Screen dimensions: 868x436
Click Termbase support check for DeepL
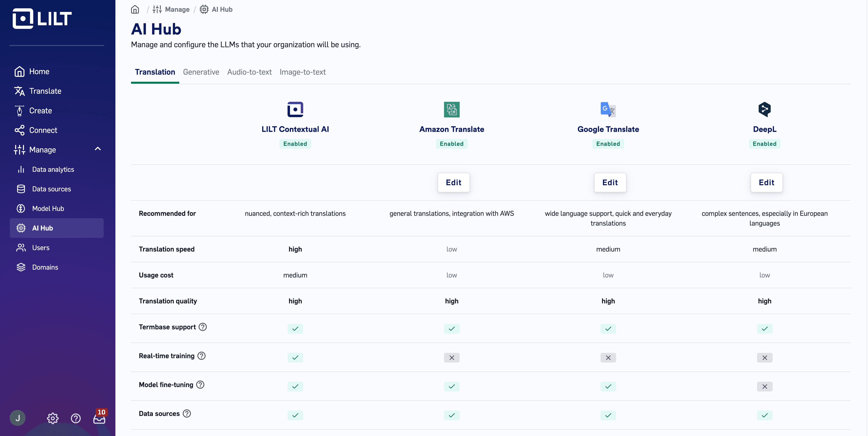(x=765, y=329)
